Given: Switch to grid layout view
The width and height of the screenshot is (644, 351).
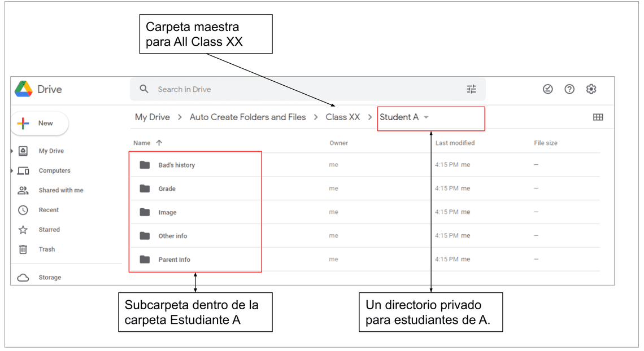Looking at the screenshot, I should click(598, 117).
